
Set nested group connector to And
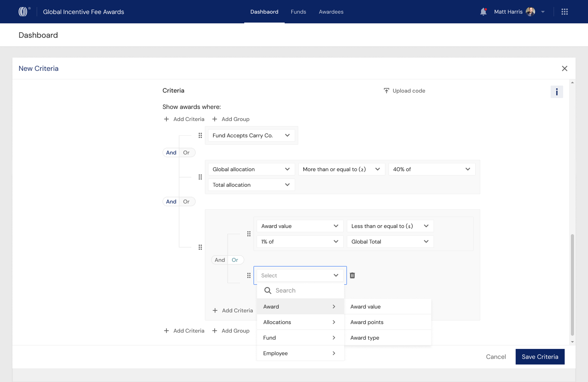pyautogui.click(x=220, y=260)
